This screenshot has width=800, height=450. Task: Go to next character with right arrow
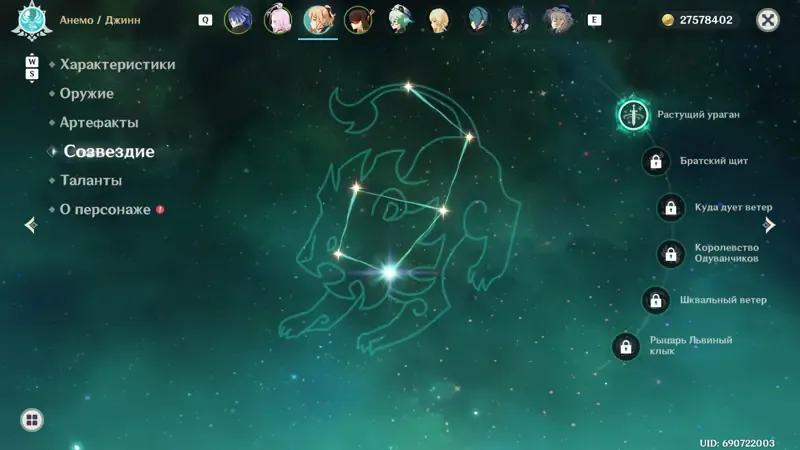(x=769, y=225)
